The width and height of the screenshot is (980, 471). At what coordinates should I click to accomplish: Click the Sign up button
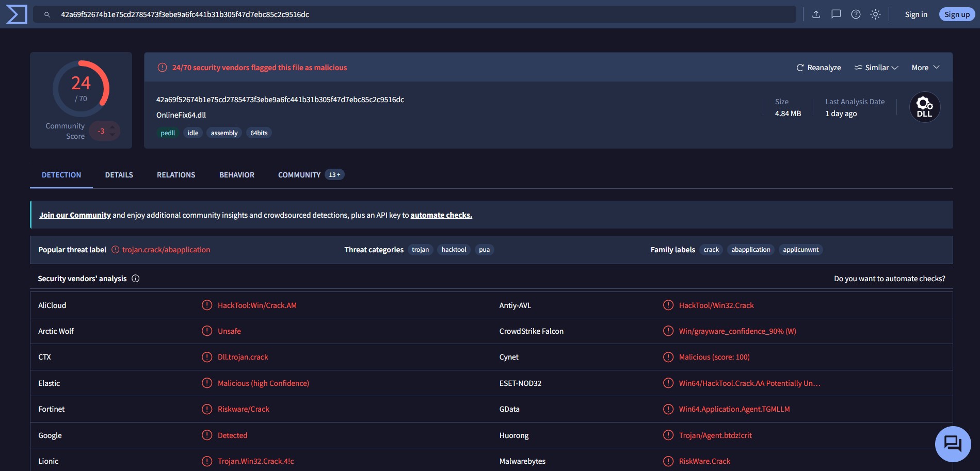point(957,14)
